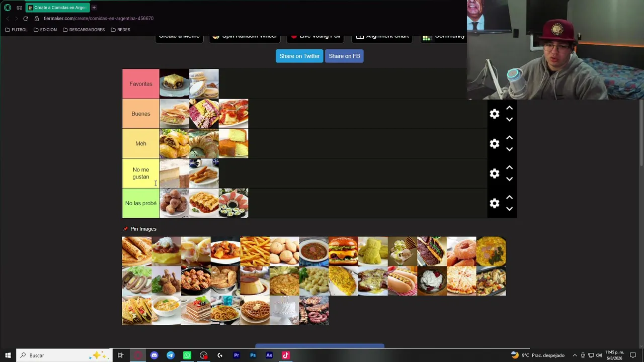Open the network status tray icon
This screenshot has width=644, height=362.
591,355
